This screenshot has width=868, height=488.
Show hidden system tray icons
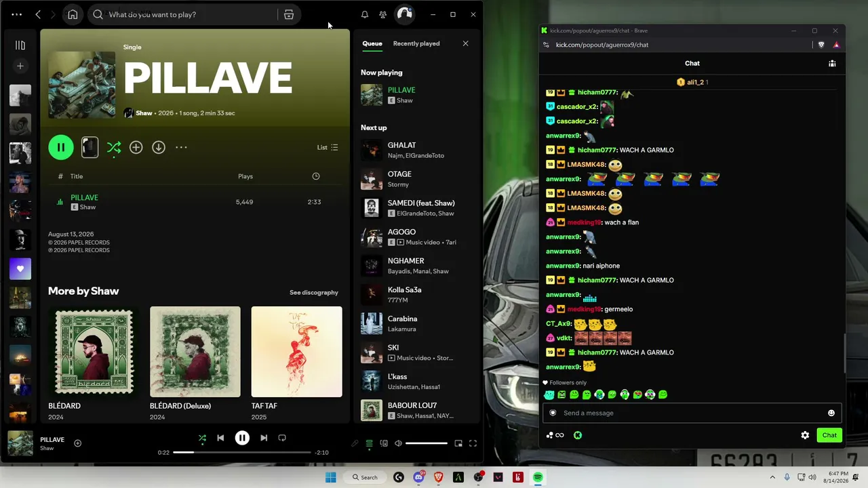(772, 477)
